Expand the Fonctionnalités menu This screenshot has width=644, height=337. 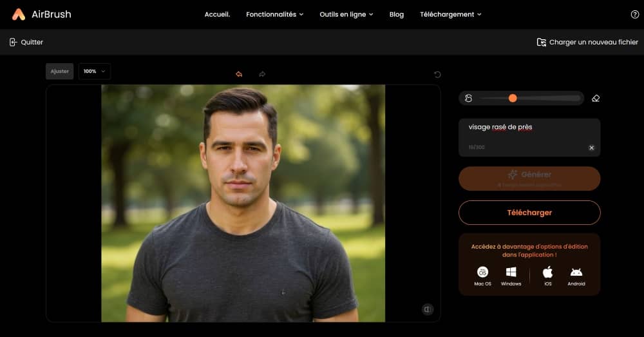(274, 14)
